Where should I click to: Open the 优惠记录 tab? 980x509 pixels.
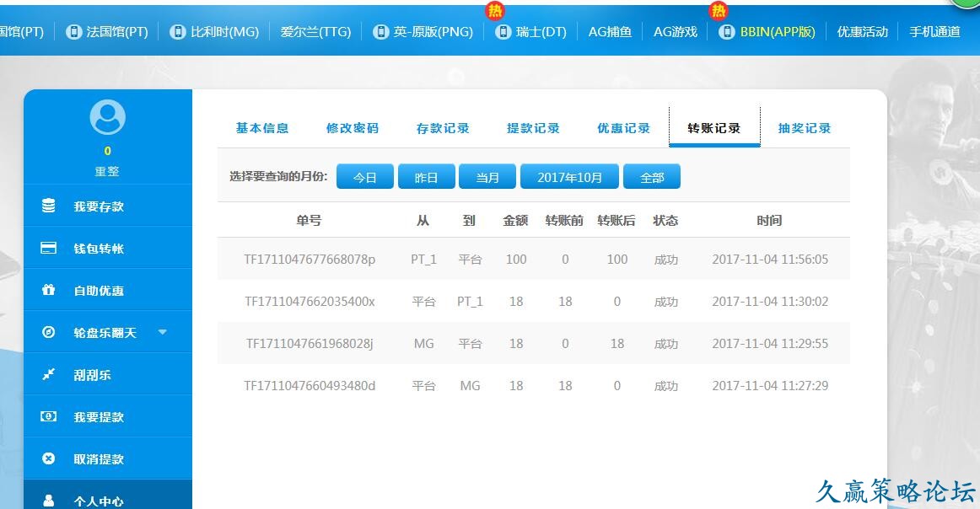(x=624, y=128)
